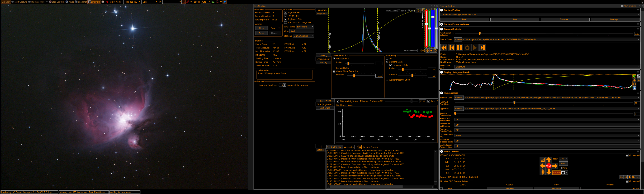
Task: Click the Save As capture profile button
Action: pos(565,19)
